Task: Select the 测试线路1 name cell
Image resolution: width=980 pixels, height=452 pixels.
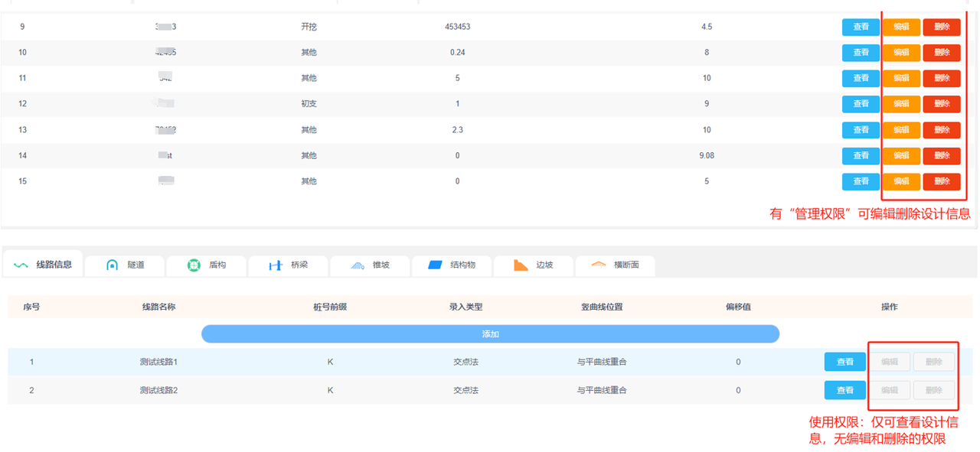Action: point(158,362)
